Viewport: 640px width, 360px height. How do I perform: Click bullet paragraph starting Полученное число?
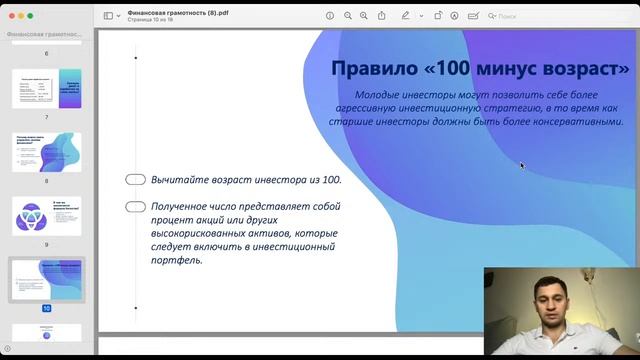246,233
